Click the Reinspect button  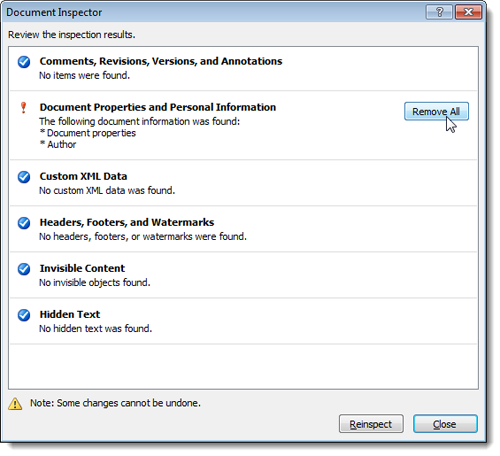pos(371,424)
